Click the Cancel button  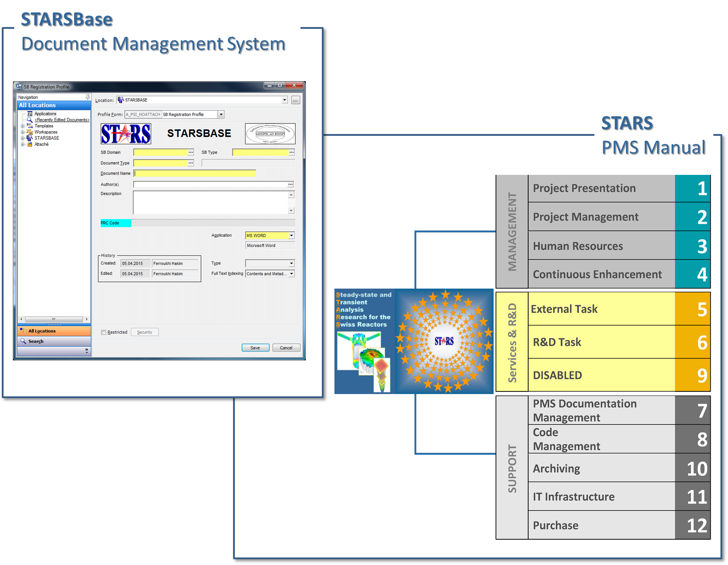point(286,348)
